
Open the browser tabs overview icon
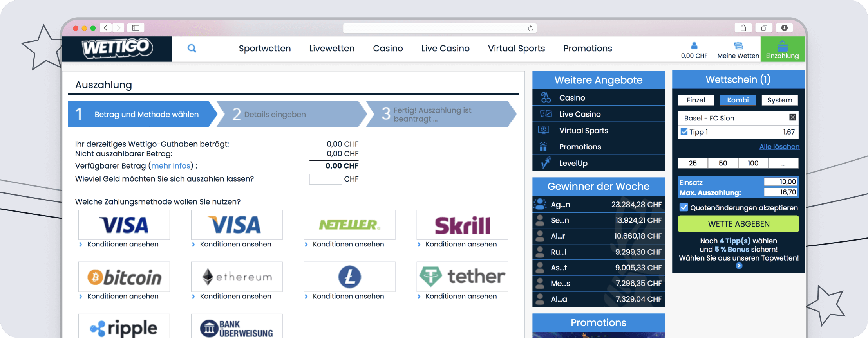click(x=764, y=28)
